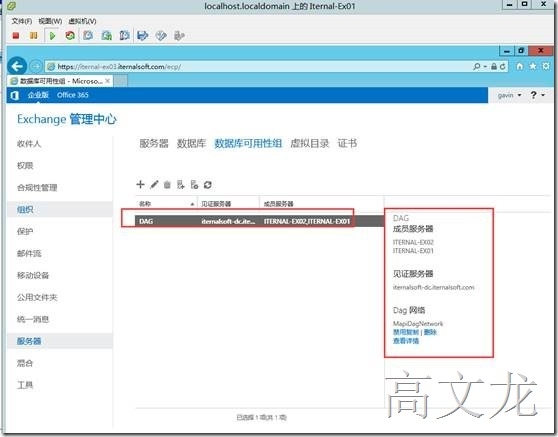Delete the DAG with trash icon
The height and width of the screenshot is (437, 558).
(x=167, y=185)
